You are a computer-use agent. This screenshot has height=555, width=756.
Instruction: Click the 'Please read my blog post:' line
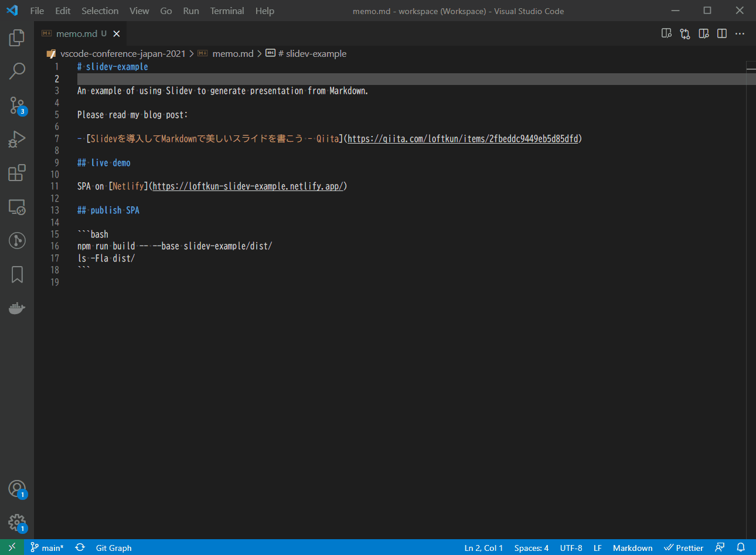[x=132, y=115]
